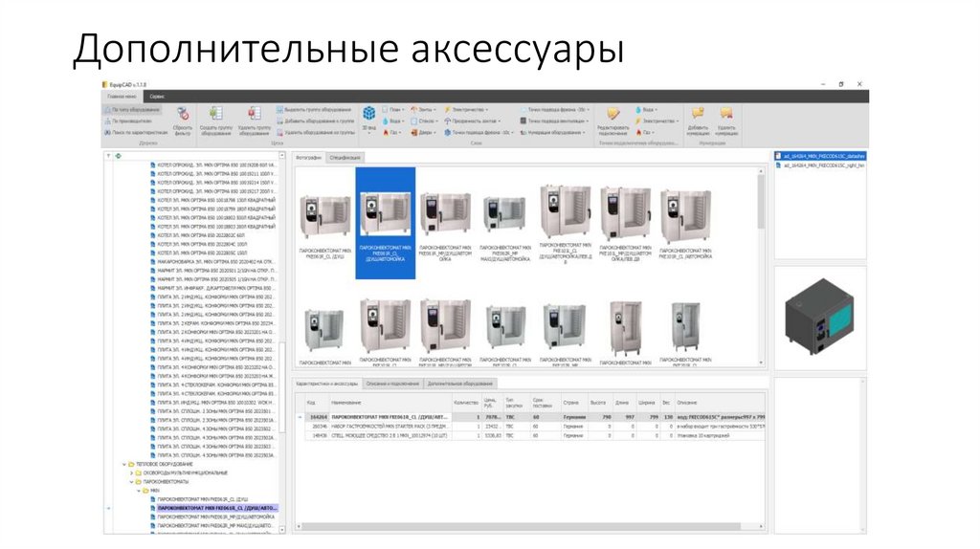Click Создать группу оборудования icon

215,113
